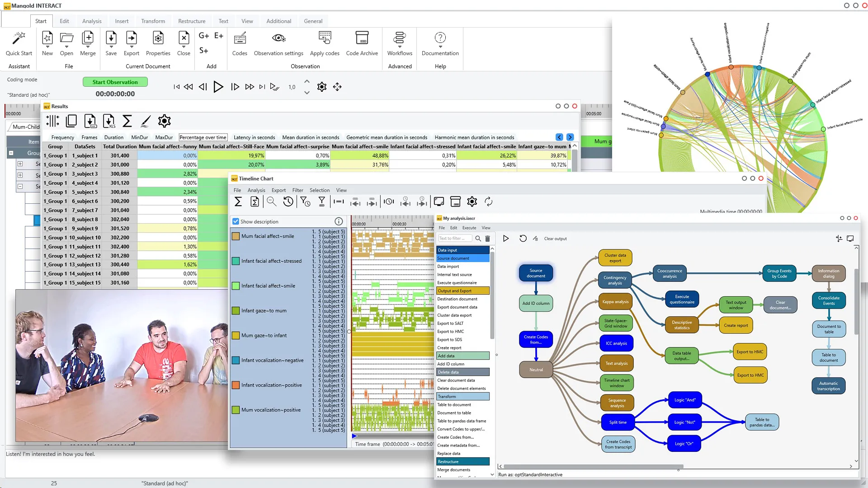The width and height of the screenshot is (868, 488).
Task: Open Observation settings eye icon
Action: point(278,38)
